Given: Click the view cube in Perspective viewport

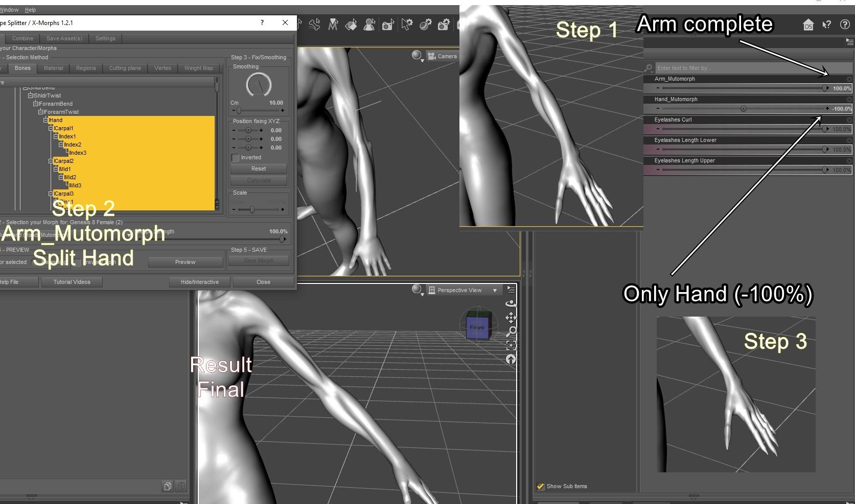Looking at the screenshot, I should (x=478, y=325).
